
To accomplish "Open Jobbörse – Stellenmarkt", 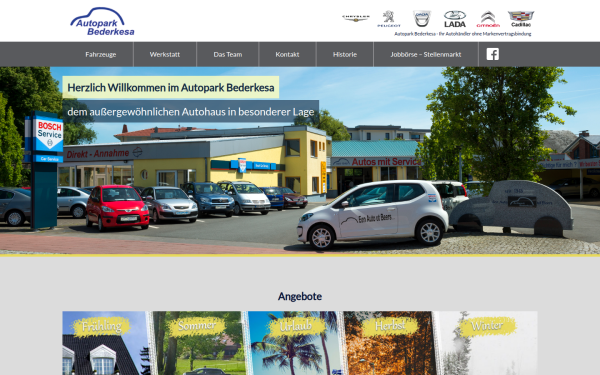I will [x=426, y=54].
